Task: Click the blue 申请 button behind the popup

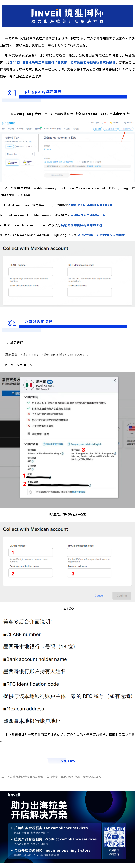Action: [x=11, y=393]
